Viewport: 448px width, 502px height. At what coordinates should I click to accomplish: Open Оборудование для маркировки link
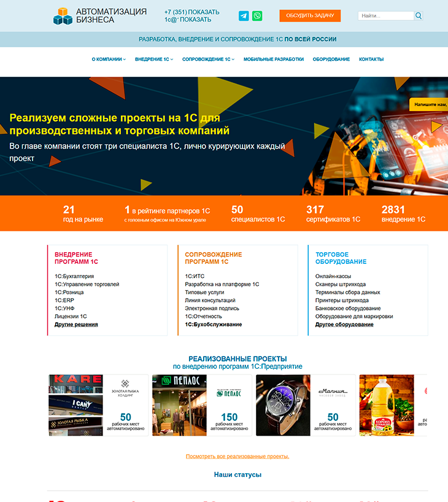(354, 316)
